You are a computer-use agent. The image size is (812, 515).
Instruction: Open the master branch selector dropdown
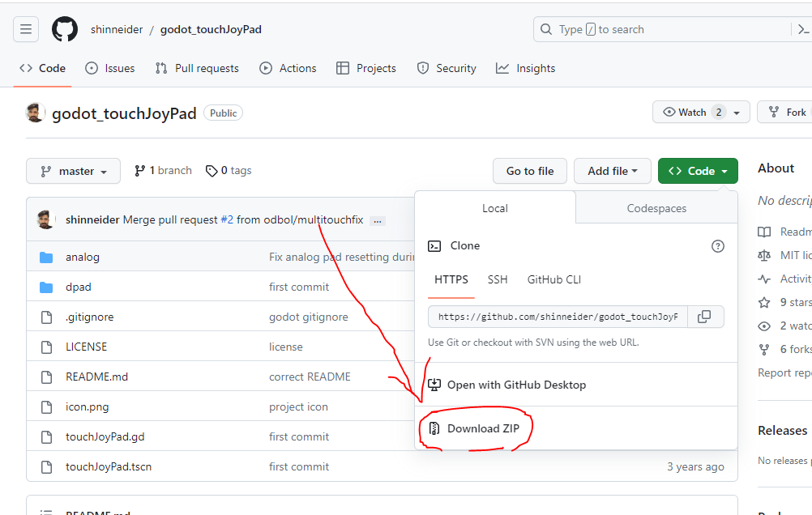click(73, 171)
